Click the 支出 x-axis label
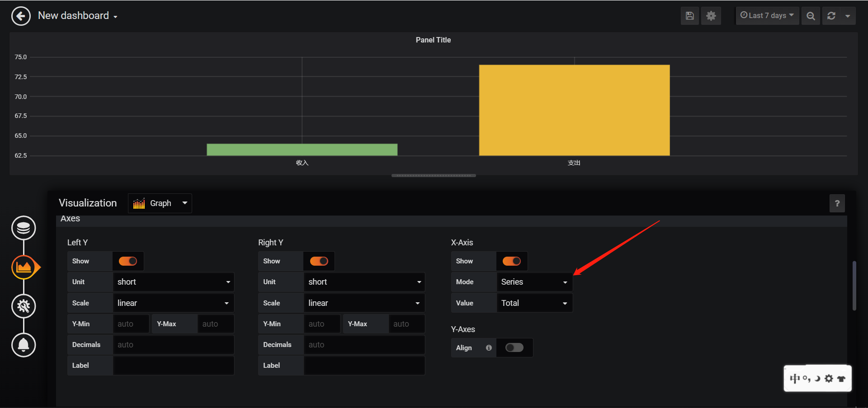Viewport: 868px width, 408px height. (574, 163)
